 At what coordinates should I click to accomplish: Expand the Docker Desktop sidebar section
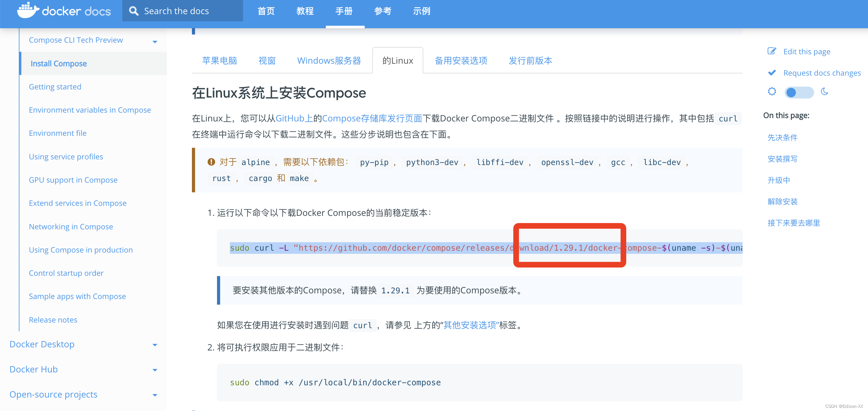point(155,344)
